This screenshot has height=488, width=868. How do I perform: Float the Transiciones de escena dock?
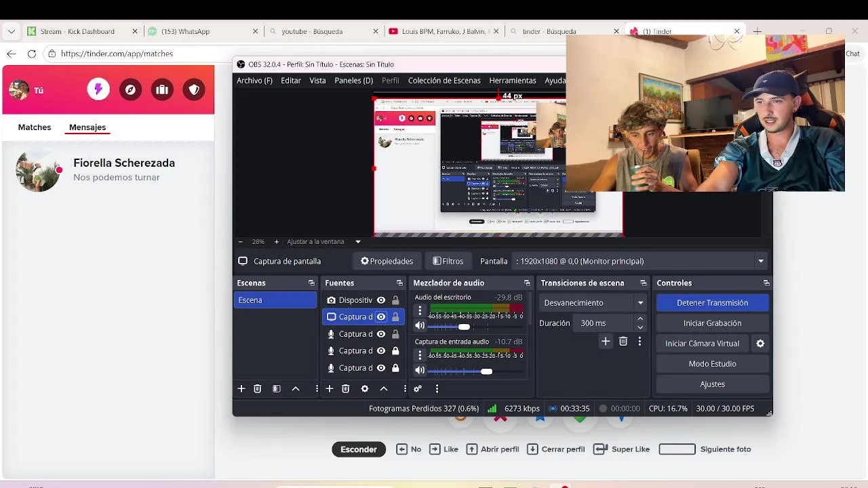[644, 283]
